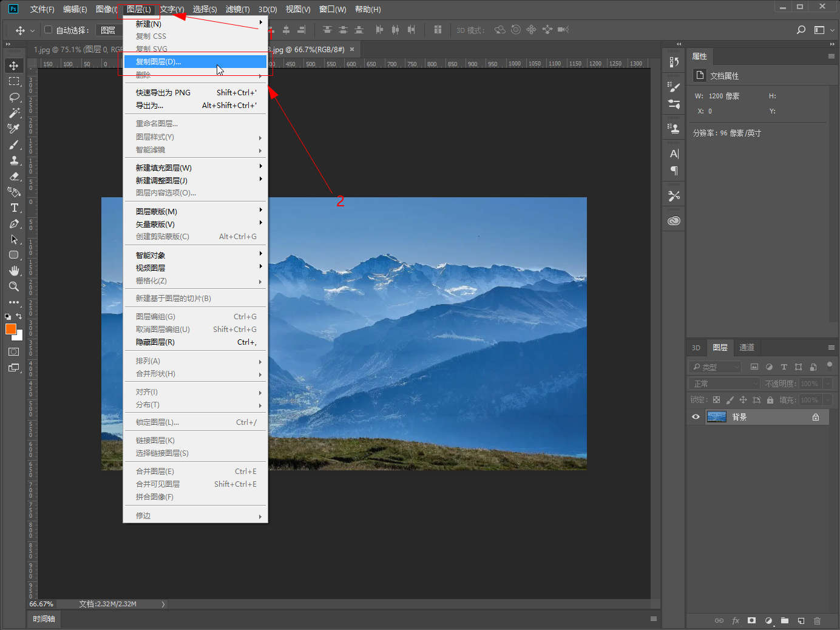This screenshot has width=840, height=630.
Task: Open the layer blend mode dropdown
Action: coord(725,384)
